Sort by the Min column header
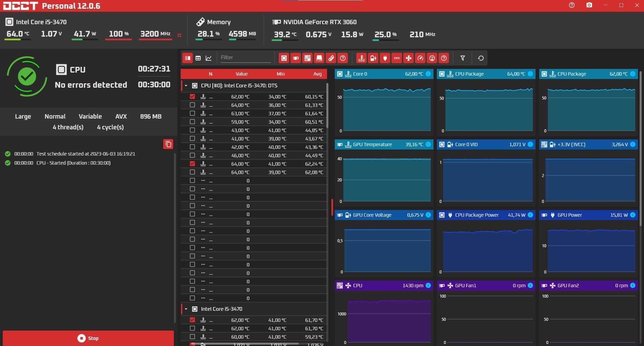This screenshot has height=346, width=644. coord(281,74)
